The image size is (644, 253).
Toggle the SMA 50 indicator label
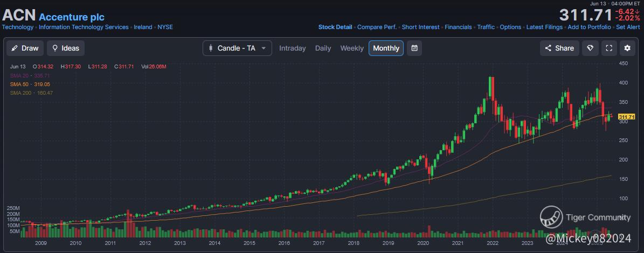(30, 85)
